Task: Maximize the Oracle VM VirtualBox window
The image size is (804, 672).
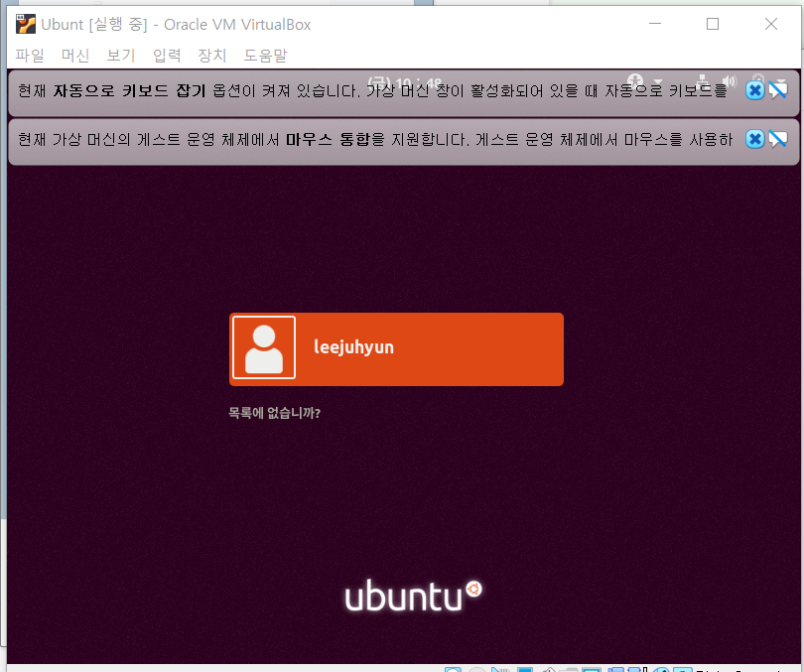Action: 713,24
